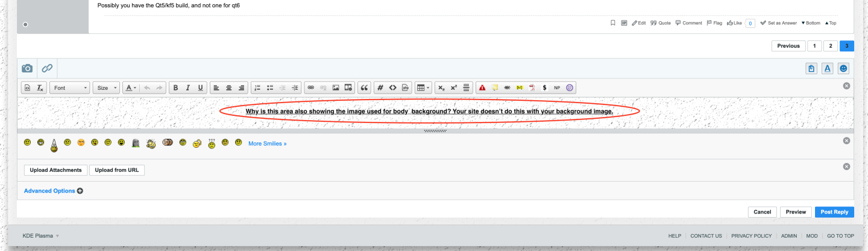This screenshot has height=251, width=868.
Task: Close the attachments panel
Action: click(x=846, y=167)
